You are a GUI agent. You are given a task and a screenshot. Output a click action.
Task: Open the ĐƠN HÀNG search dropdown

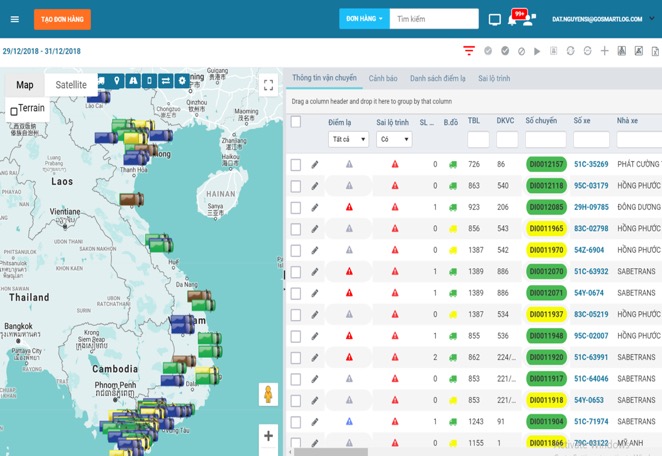(364, 19)
